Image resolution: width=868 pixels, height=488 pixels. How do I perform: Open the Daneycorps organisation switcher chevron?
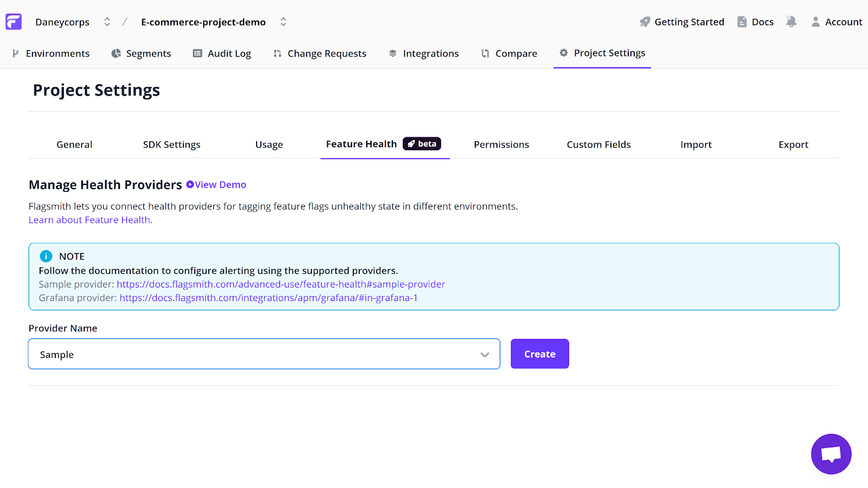click(107, 22)
